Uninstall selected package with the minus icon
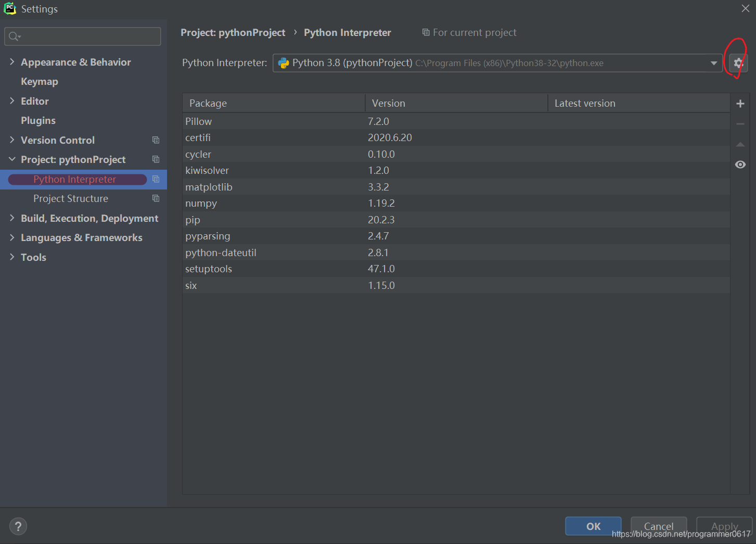Screen dimensions: 756x544 pyautogui.click(x=740, y=123)
